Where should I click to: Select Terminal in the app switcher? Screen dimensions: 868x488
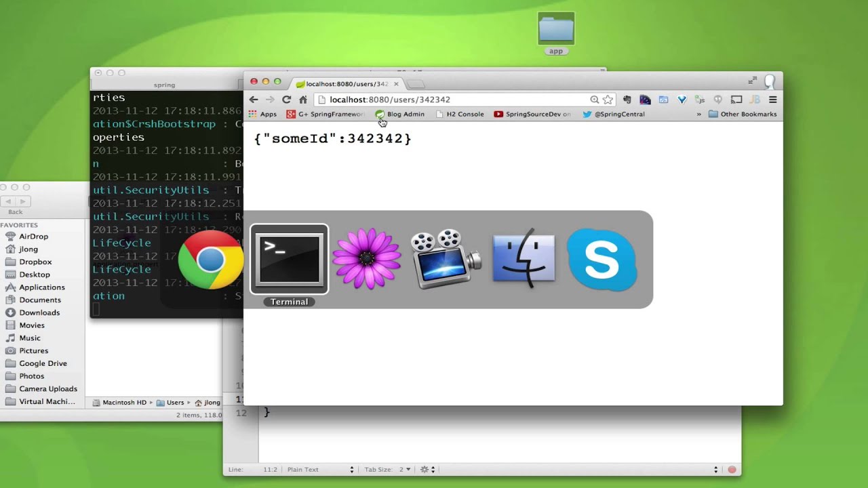pos(290,259)
